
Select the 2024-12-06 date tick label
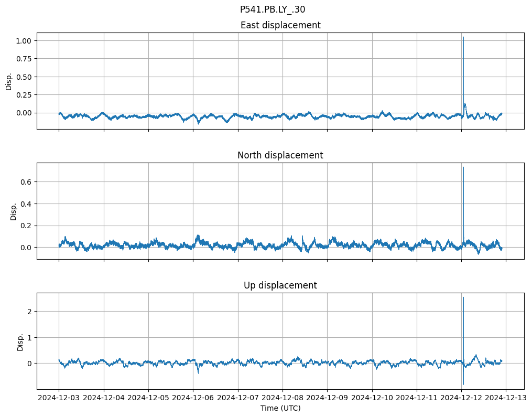click(x=193, y=398)
